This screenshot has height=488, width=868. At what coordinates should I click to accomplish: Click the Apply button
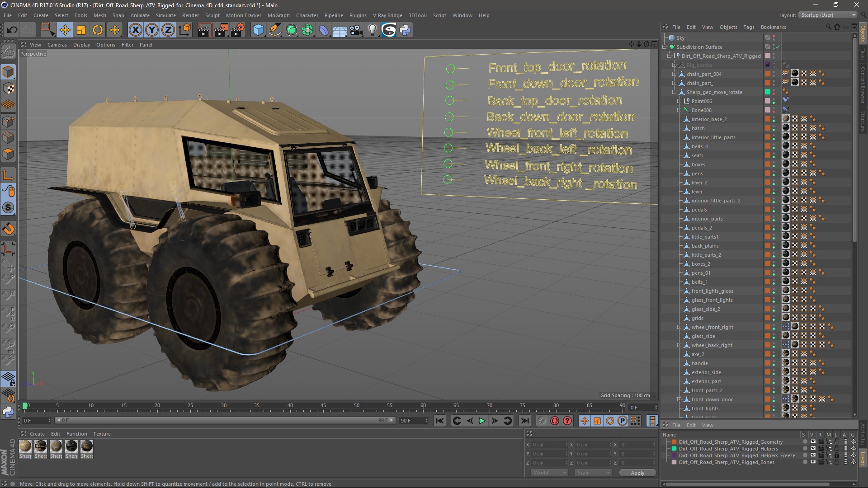(637, 473)
